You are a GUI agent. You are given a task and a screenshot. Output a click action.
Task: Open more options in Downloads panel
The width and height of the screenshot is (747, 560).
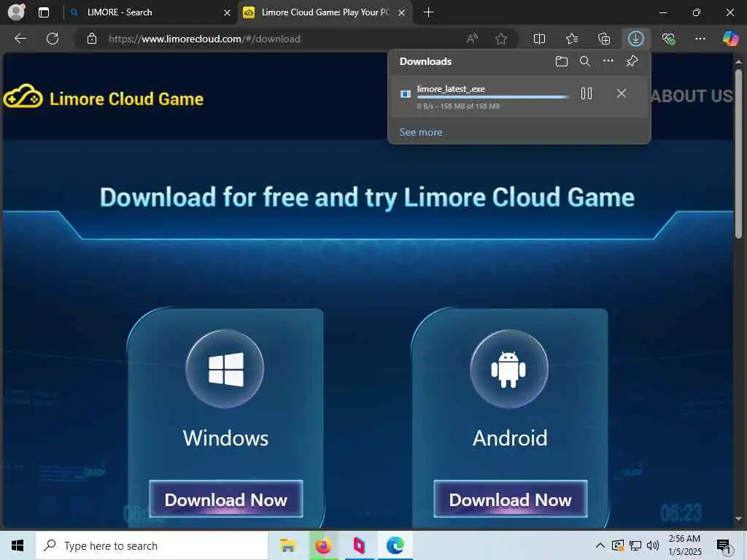pyautogui.click(x=608, y=61)
